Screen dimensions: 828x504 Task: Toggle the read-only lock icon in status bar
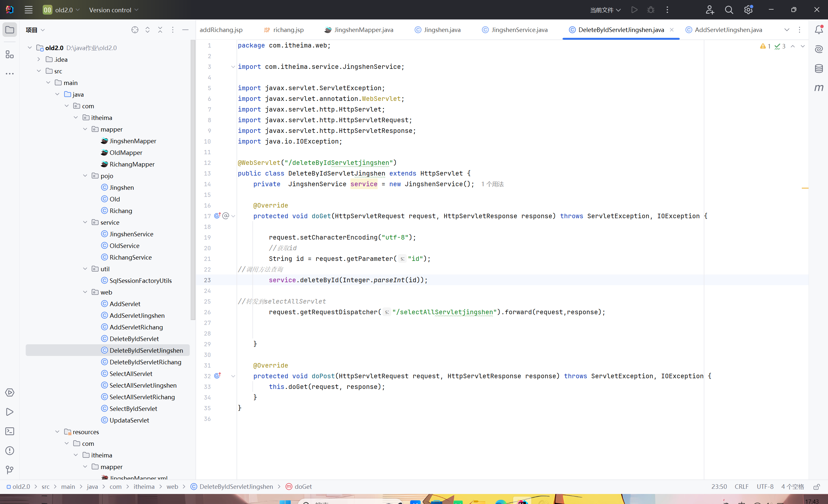click(x=817, y=487)
